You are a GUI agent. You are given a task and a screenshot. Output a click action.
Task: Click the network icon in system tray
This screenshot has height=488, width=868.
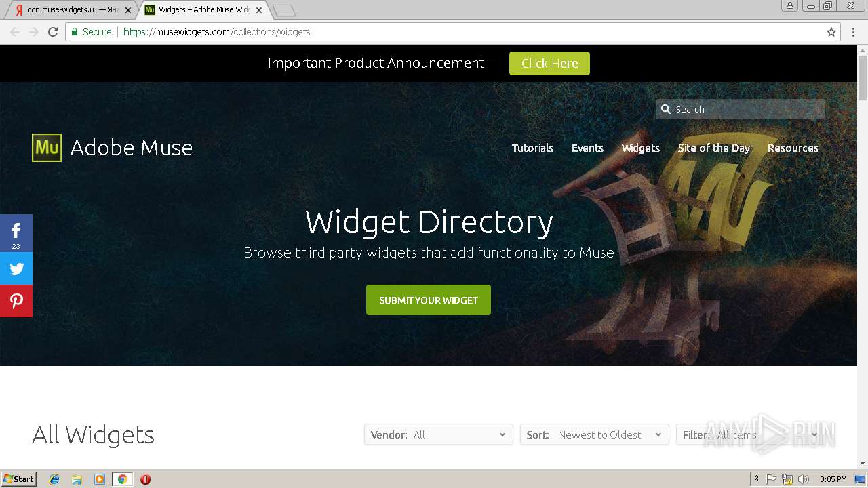787,479
